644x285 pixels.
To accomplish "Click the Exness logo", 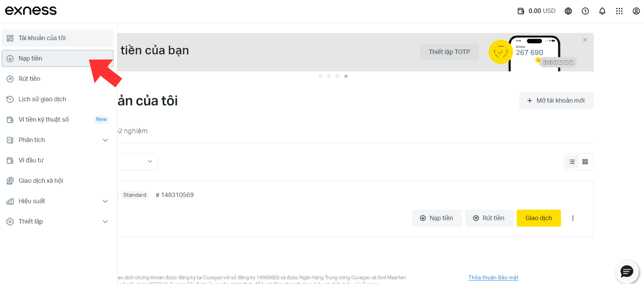I will tap(31, 11).
